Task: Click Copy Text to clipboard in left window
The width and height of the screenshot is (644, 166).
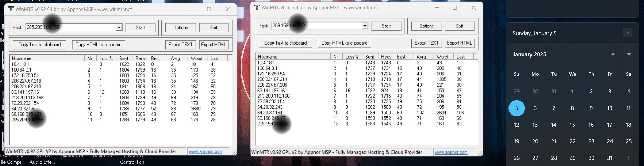Action: [x=39, y=45]
